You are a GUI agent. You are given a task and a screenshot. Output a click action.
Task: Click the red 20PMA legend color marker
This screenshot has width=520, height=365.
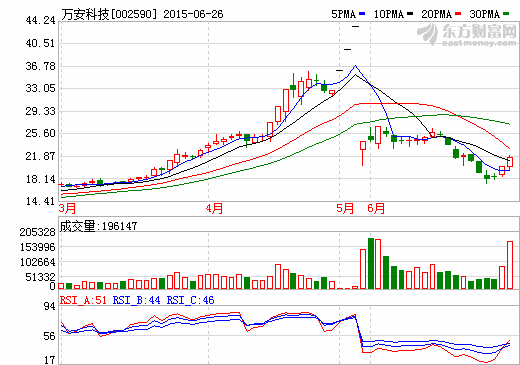click(x=458, y=14)
